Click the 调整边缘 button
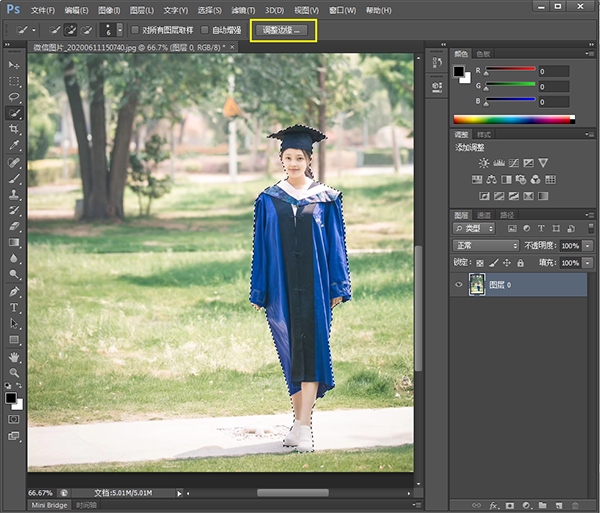This screenshot has width=600, height=513. 281,30
